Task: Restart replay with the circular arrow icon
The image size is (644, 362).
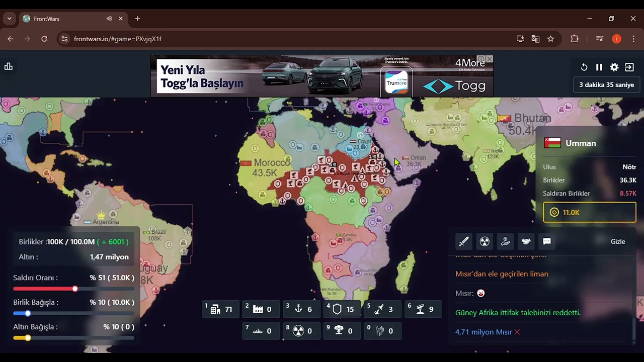Action: coord(584,67)
